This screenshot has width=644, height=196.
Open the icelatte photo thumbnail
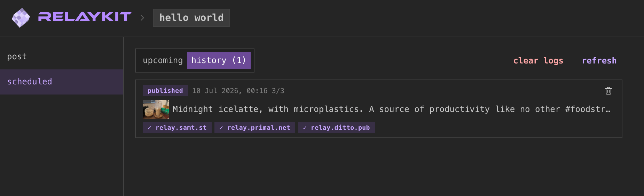(x=156, y=110)
